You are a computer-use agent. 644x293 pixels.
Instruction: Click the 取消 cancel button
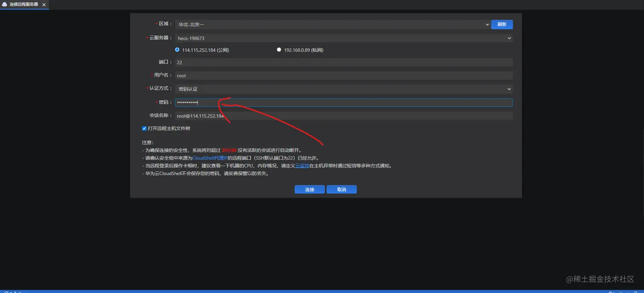(342, 190)
